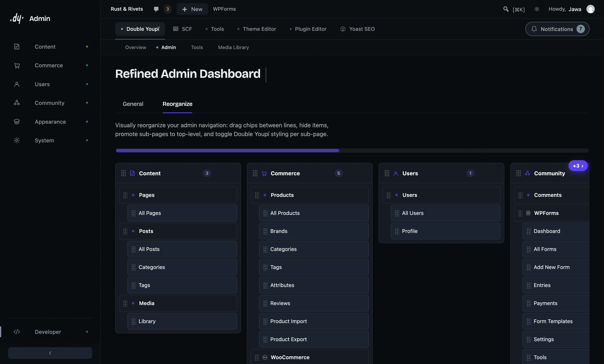Click the Plugin Editor tab
Screen dimensions: 604x364
click(x=308, y=29)
